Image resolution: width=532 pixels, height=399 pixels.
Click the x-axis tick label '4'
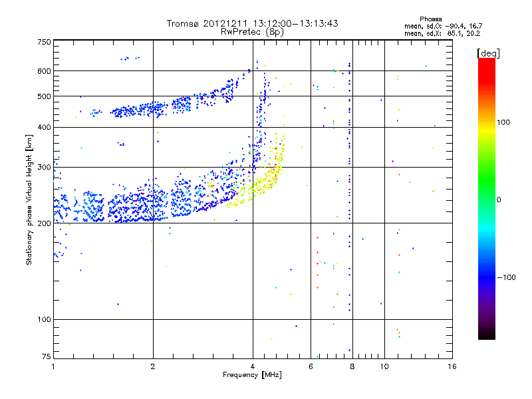(253, 366)
